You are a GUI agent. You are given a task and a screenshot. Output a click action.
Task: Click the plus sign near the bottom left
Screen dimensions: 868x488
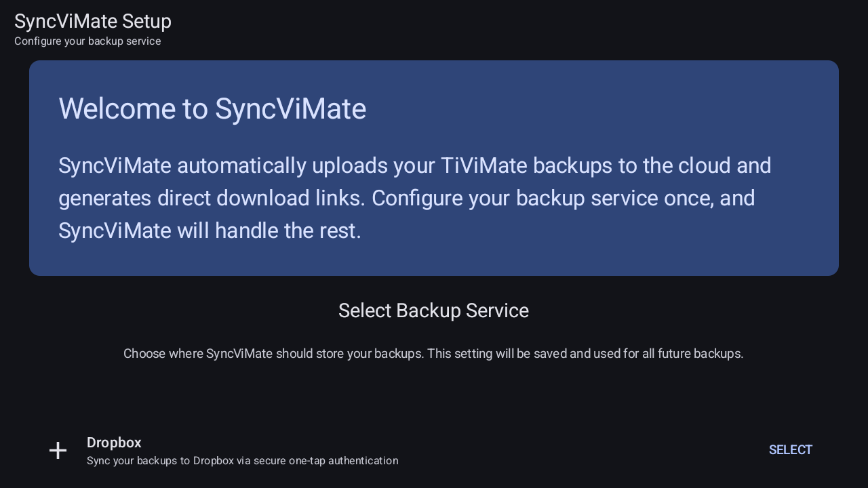(58, 450)
